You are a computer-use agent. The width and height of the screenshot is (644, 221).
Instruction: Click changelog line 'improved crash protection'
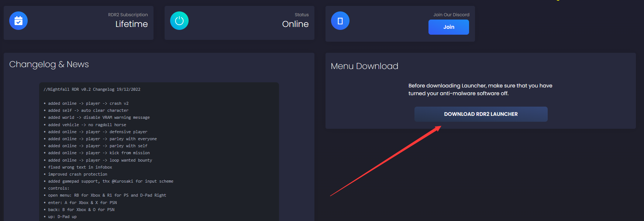pyautogui.click(x=76, y=174)
